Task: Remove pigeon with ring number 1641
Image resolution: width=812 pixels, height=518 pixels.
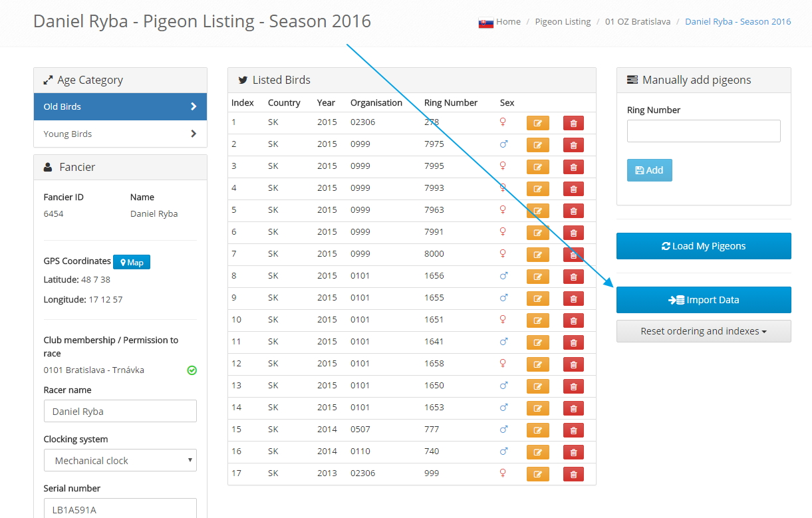Action: pos(573,342)
